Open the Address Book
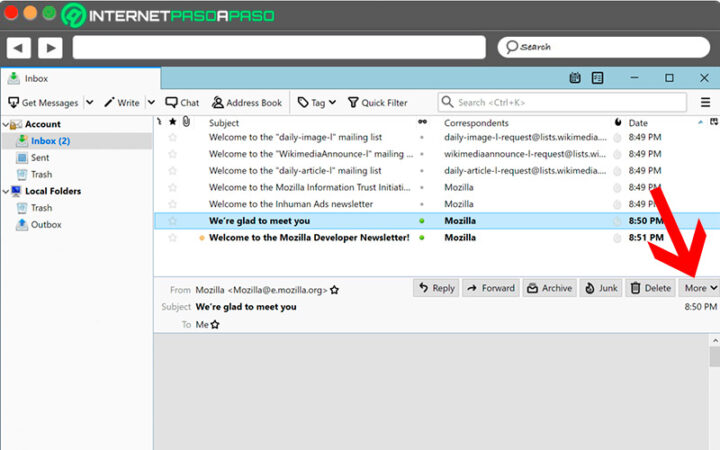Viewport: 720px width, 450px height. click(x=246, y=102)
